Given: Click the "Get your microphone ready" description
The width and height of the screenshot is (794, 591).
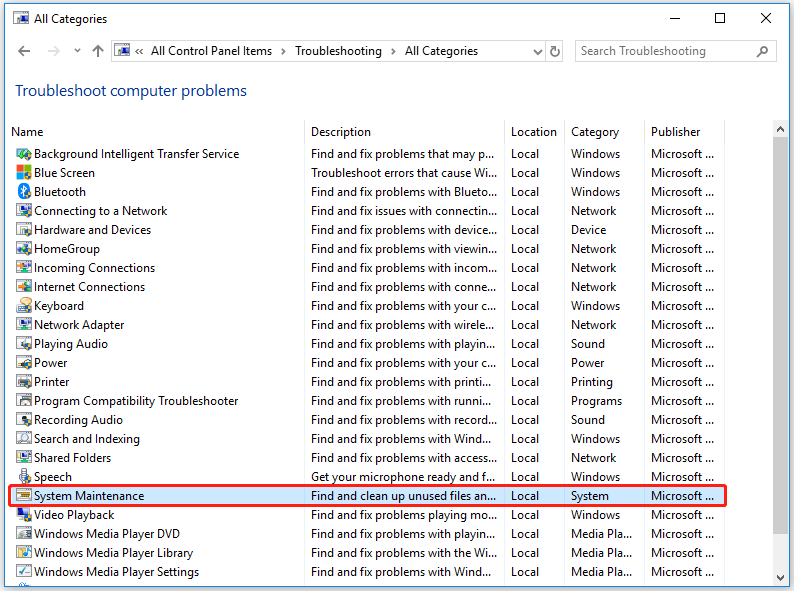Looking at the screenshot, I should coord(403,477).
